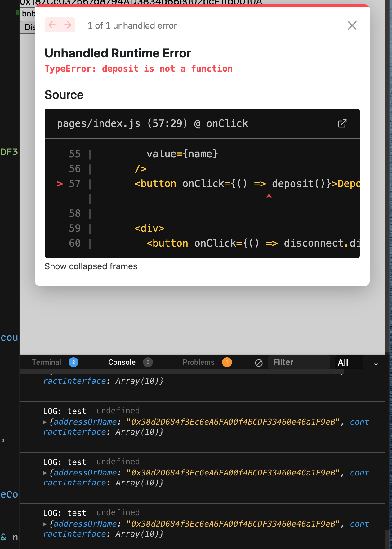Click the Terminal badge showing 2

73,362
